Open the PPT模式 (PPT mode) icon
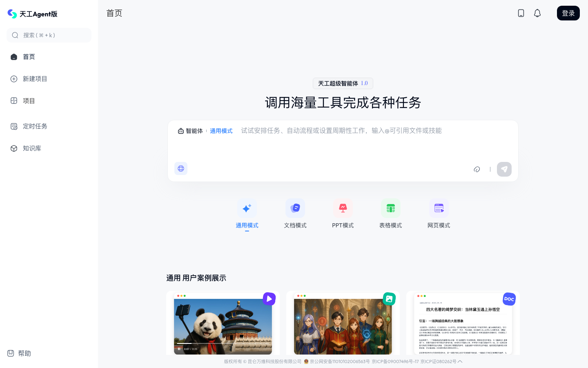This screenshot has width=588, height=368. coord(343,208)
